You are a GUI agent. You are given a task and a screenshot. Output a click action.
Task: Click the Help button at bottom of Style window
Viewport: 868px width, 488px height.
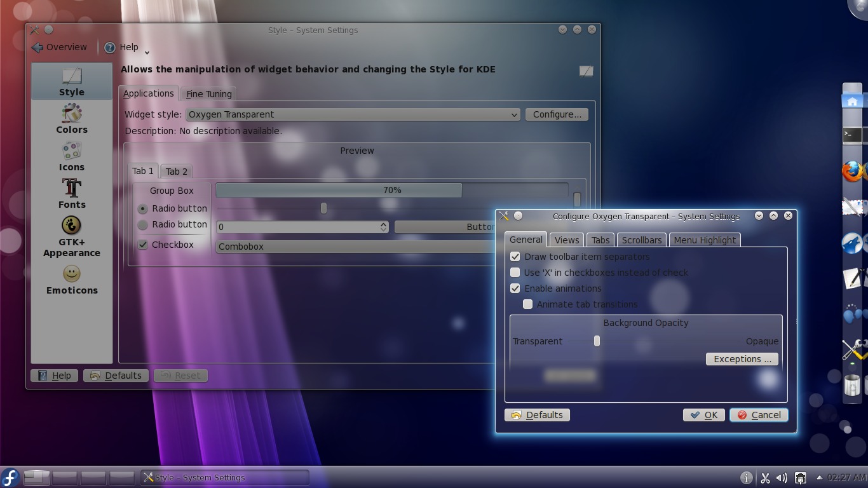click(55, 376)
